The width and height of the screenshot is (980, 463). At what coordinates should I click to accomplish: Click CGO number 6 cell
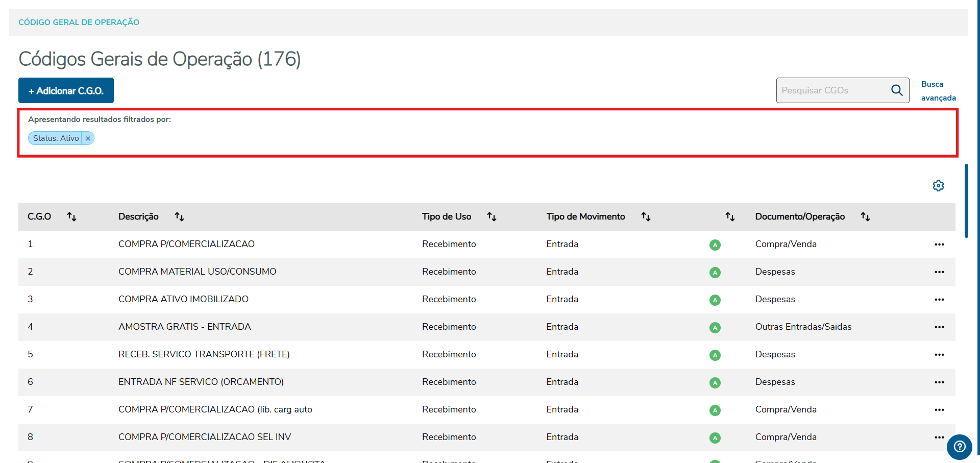[x=30, y=382]
